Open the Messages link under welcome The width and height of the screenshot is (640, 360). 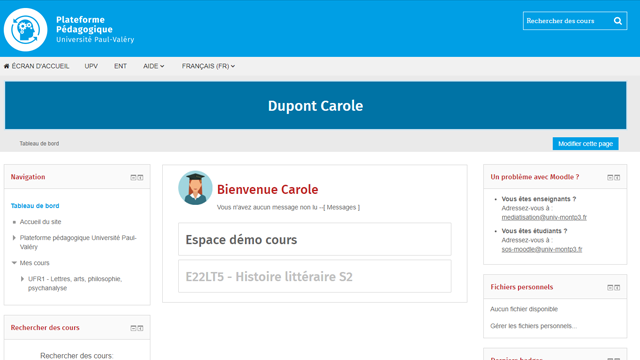[341, 207]
